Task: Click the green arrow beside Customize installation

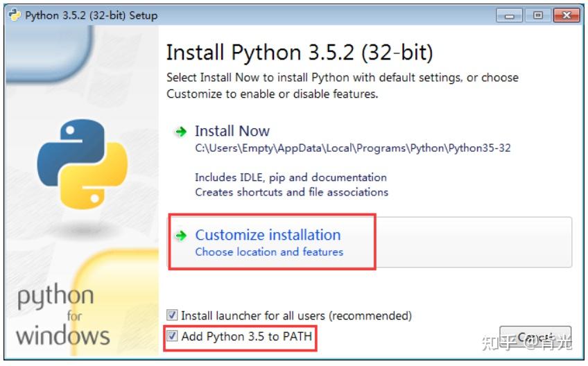Action: coord(181,236)
